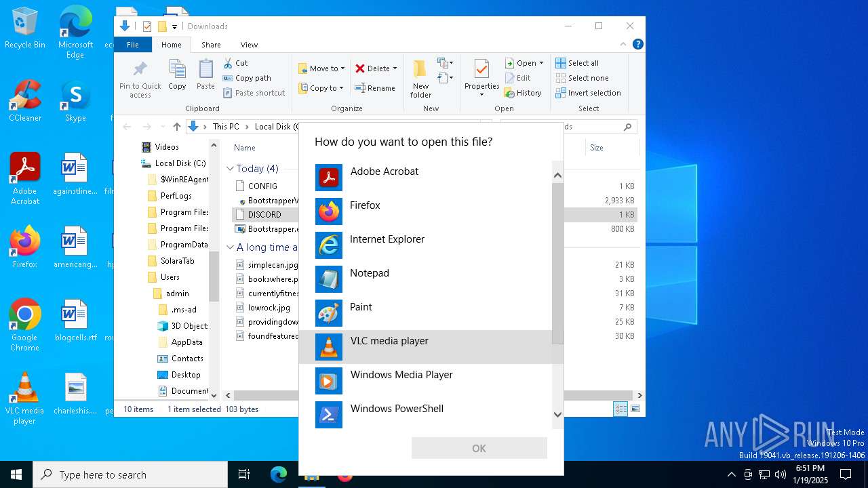868x488 pixels.
Task: Click the taskbar search box
Action: point(130,474)
